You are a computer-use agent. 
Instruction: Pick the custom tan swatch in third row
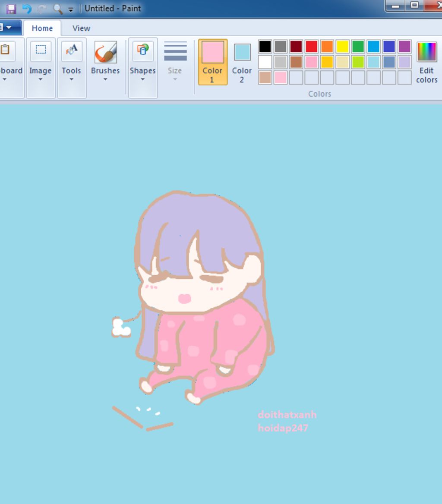265,78
